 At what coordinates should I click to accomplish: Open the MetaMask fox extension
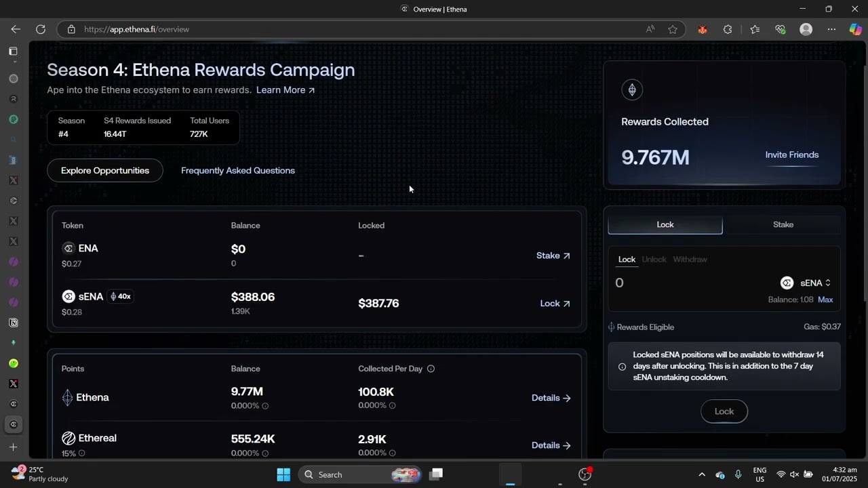pyautogui.click(x=703, y=29)
